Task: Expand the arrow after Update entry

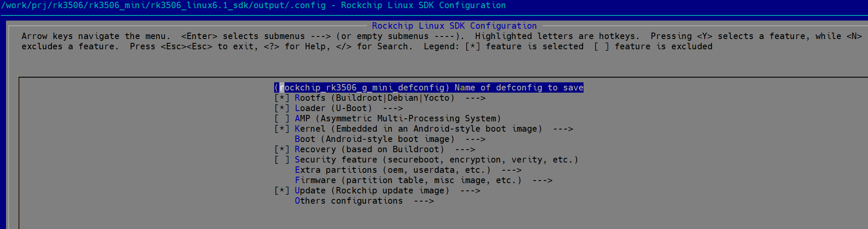Action: coord(470,190)
